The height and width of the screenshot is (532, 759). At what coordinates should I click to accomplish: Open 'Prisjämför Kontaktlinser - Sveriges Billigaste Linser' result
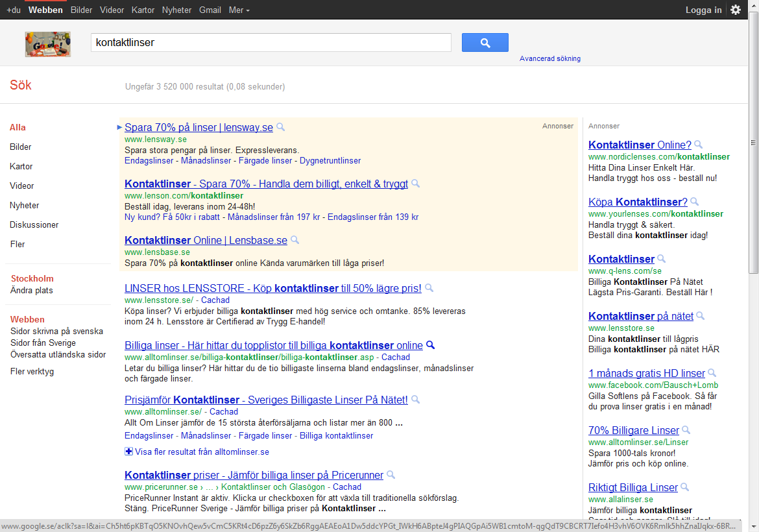click(266, 400)
